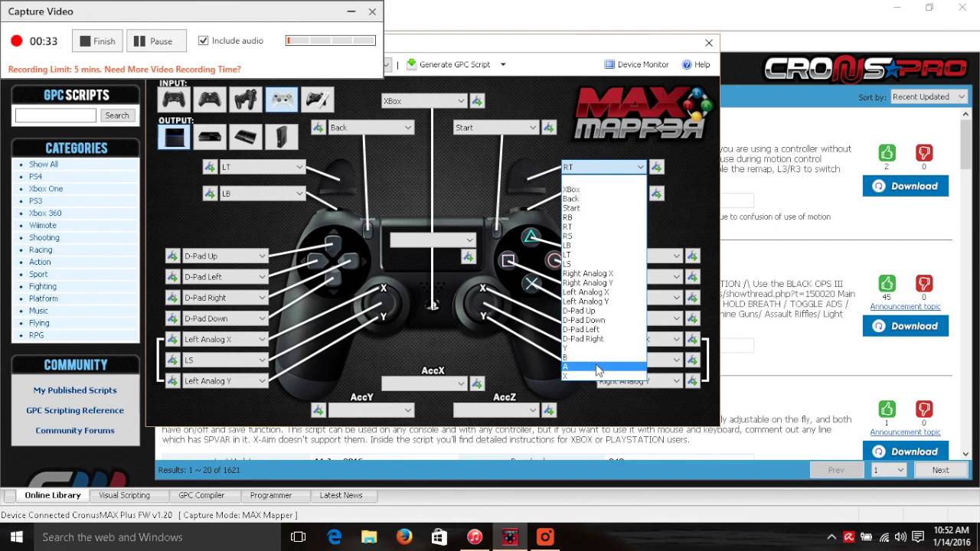Image resolution: width=980 pixels, height=551 pixels.
Task: Open Microsoft Edge from the taskbar
Action: 335,537
